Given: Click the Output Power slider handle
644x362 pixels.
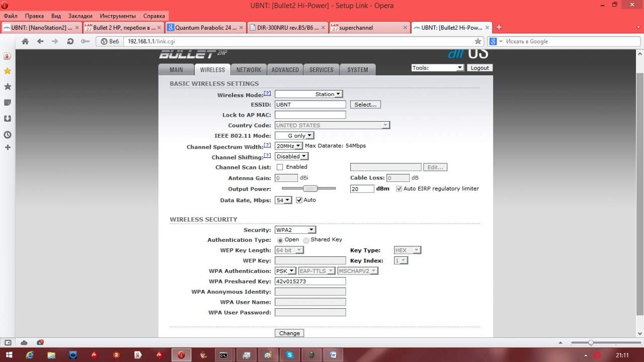Looking at the screenshot, I should coord(310,189).
